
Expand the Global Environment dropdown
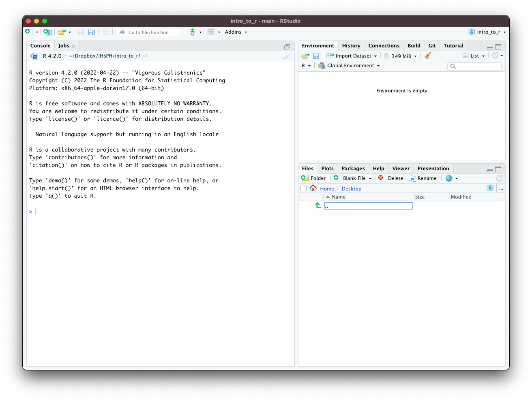point(350,66)
